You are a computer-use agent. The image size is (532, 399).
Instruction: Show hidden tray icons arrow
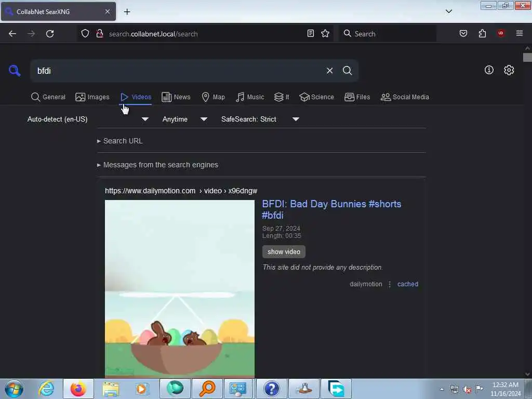[x=442, y=389]
